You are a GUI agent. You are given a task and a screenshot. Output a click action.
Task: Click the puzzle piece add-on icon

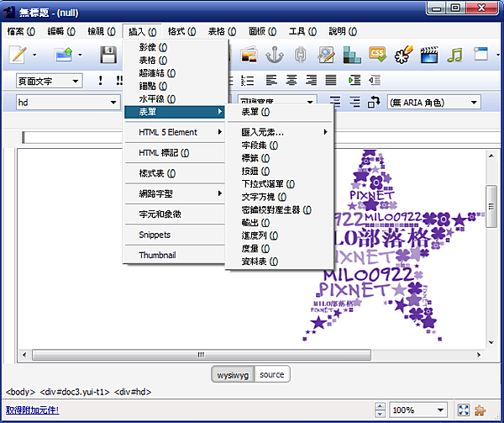pyautogui.click(x=480, y=410)
